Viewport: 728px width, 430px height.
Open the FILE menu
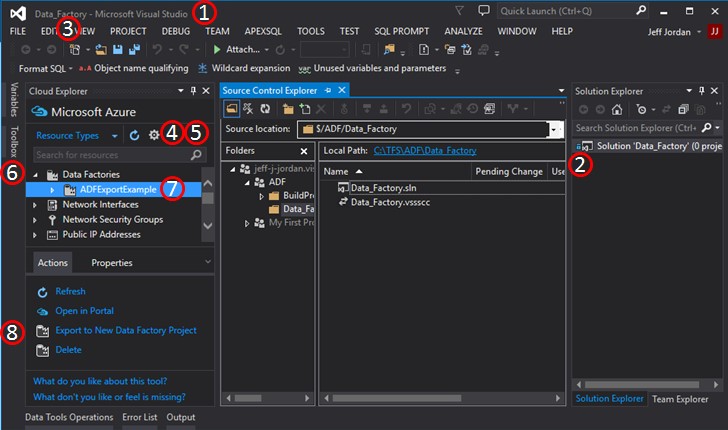[x=18, y=32]
